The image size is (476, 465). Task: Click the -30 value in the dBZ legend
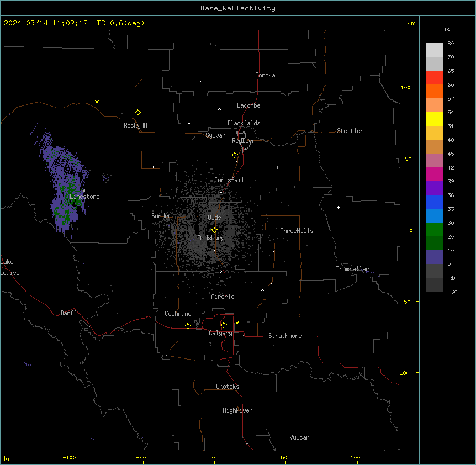452,292
